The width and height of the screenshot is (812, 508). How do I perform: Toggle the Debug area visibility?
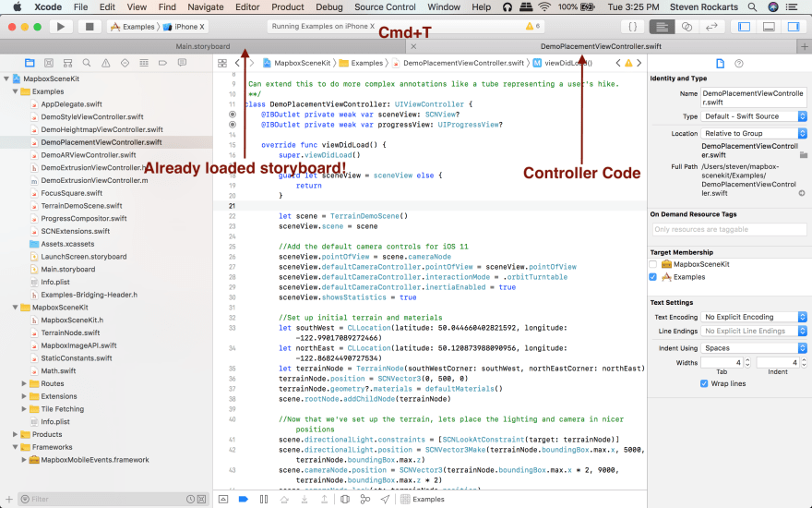pos(769,27)
